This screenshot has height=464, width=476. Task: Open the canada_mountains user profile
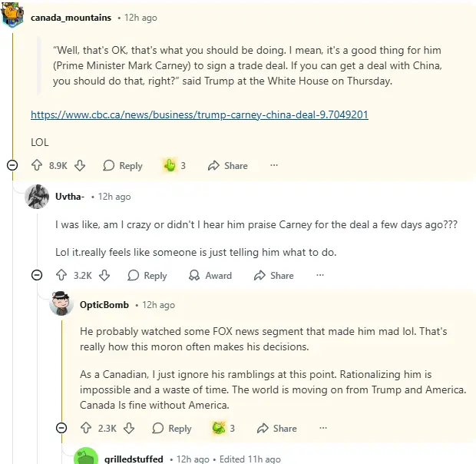click(71, 17)
